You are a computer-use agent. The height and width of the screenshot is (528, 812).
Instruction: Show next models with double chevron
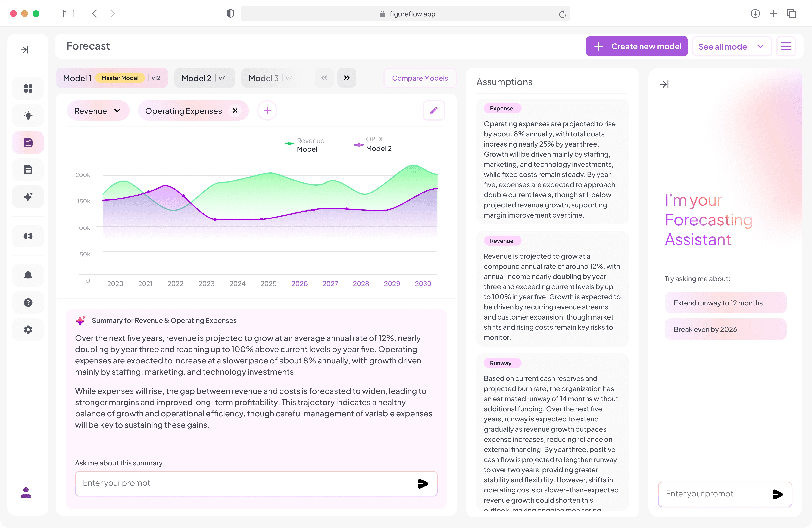pyautogui.click(x=347, y=78)
